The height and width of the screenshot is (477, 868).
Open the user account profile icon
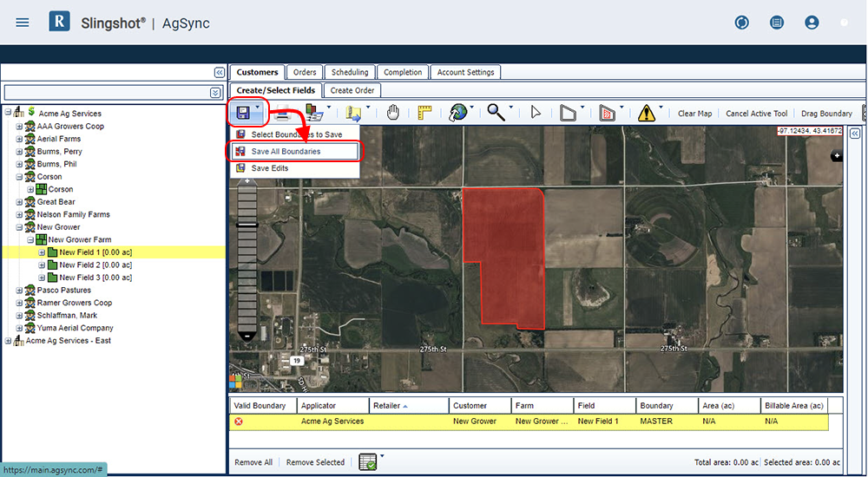pyautogui.click(x=812, y=23)
